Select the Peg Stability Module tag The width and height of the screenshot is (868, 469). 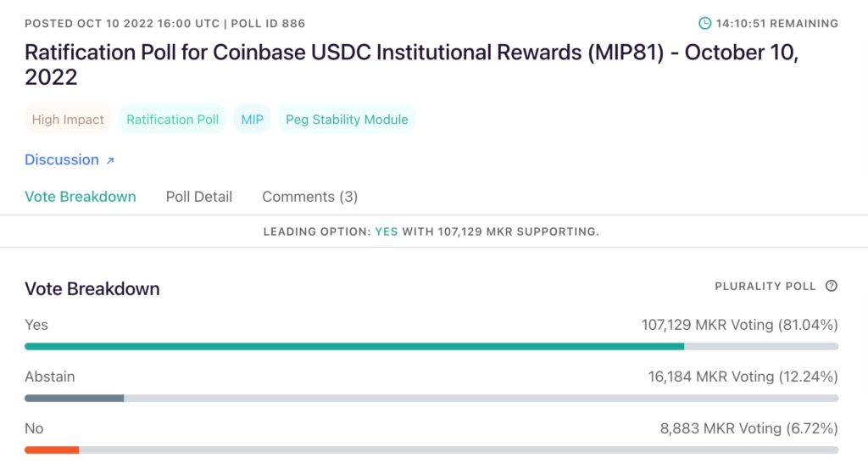coord(347,120)
